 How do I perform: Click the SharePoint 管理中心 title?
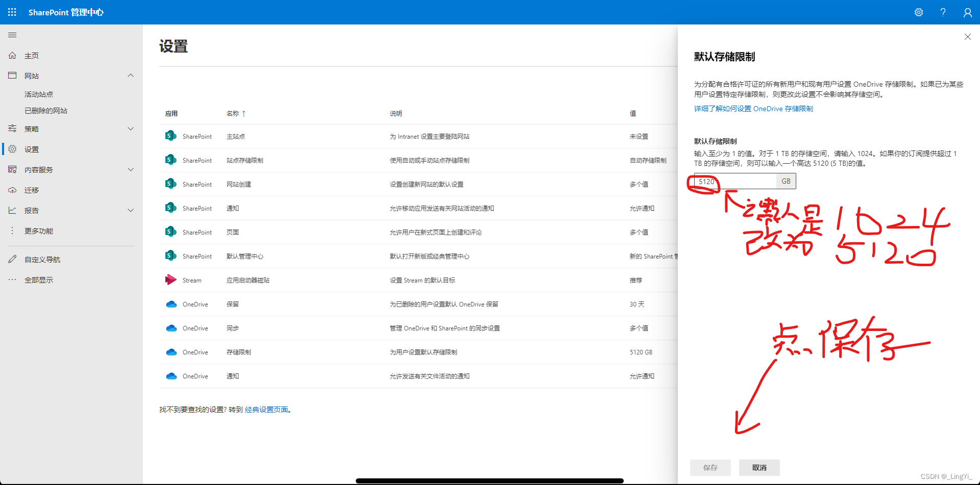tap(66, 12)
